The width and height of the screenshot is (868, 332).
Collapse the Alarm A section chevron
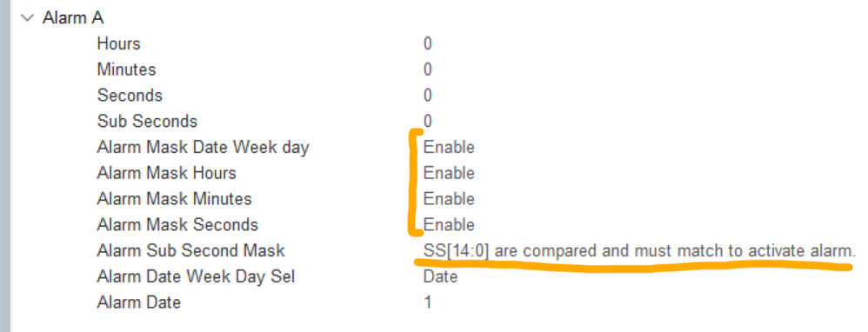pos(27,17)
